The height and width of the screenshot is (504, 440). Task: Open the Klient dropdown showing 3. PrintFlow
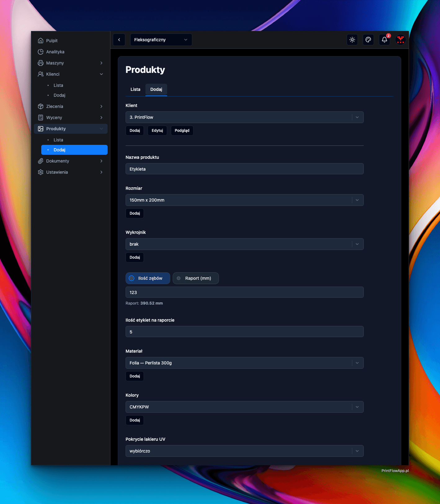pos(244,117)
